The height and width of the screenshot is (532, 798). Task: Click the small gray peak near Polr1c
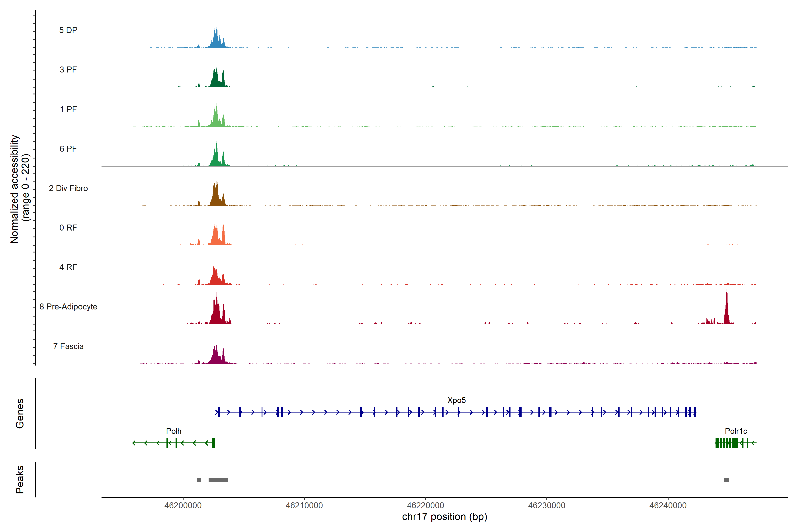pos(726,479)
